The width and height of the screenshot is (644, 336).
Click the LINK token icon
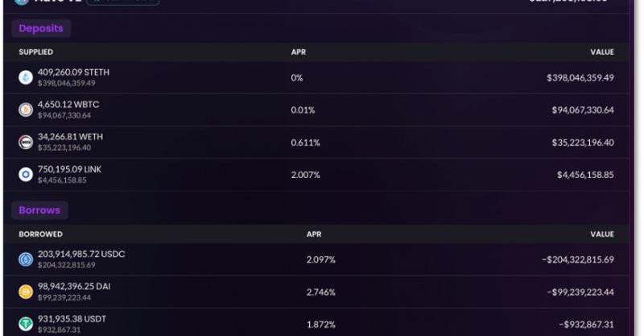point(26,174)
